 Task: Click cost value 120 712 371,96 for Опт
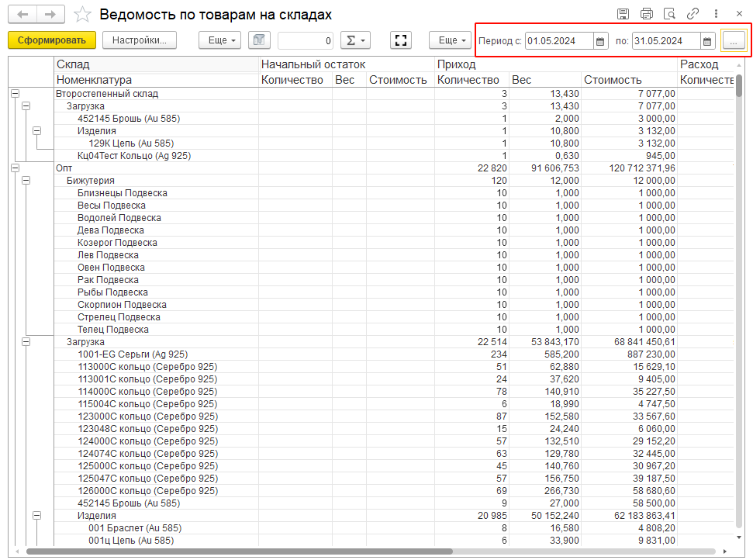[x=642, y=168]
